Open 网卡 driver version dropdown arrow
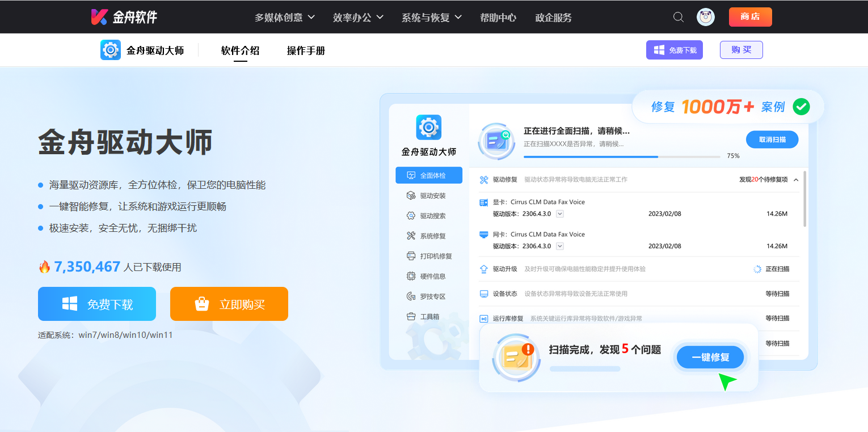 (x=560, y=246)
